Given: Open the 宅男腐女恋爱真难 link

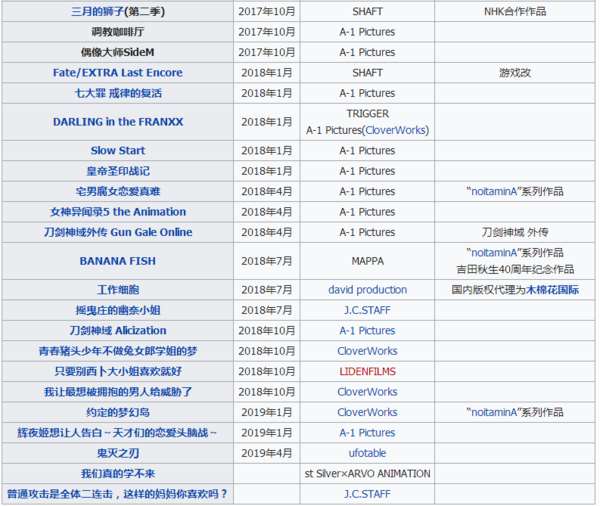Looking at the screenshot, I should [118, 191].
